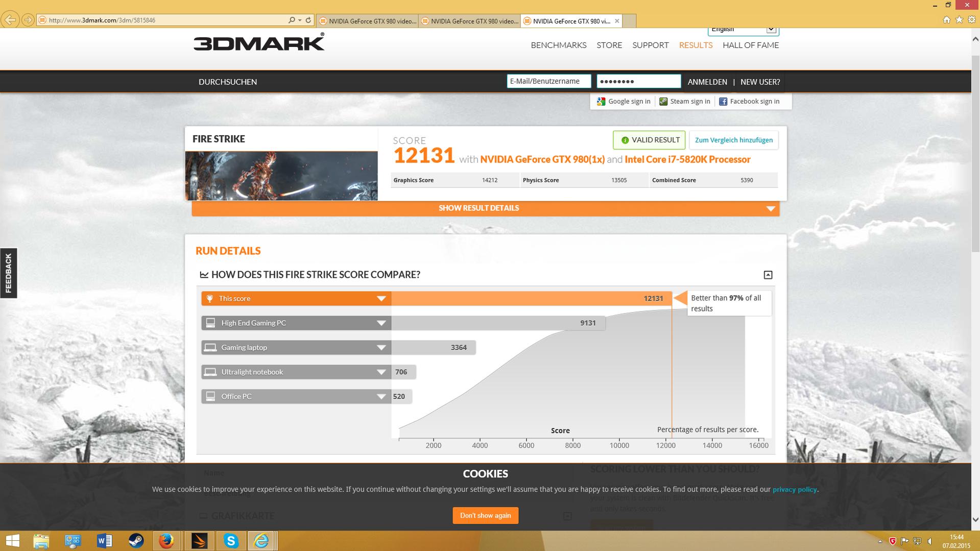Close the active GTX 980 tab

(617, 21)
